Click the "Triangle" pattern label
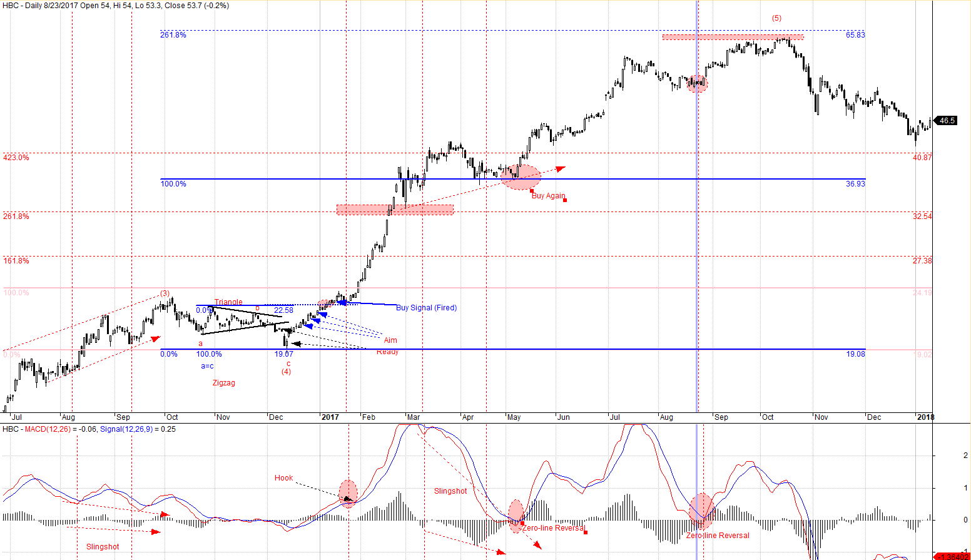Image resolution: width=971 pixels, height=560 pixels. tap(228, 302)
